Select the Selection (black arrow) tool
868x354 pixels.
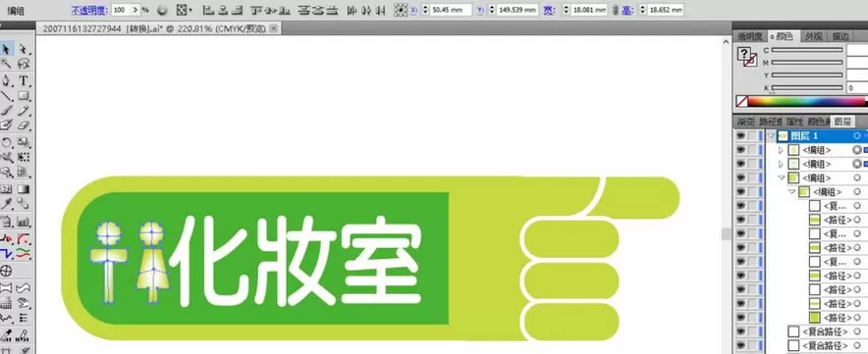pos(7,49)
